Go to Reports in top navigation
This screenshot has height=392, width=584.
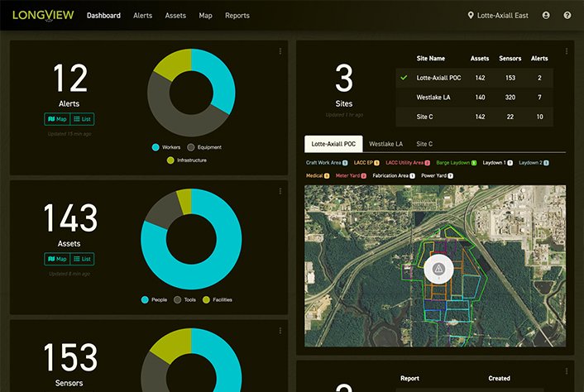tap(237, 15)
